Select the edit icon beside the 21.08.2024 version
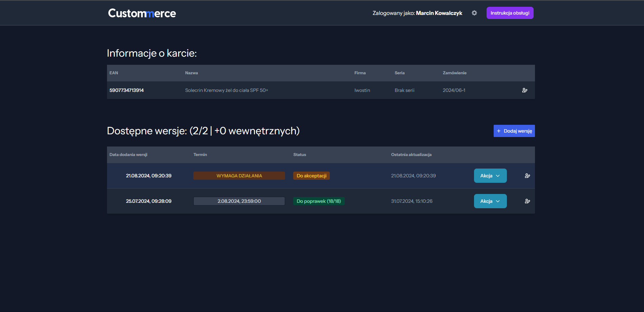 point(527,176)
